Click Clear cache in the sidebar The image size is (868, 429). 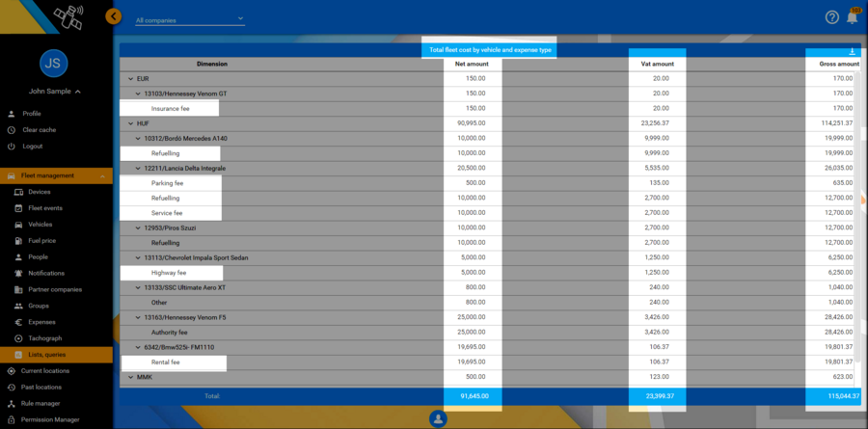pos(41,129)
